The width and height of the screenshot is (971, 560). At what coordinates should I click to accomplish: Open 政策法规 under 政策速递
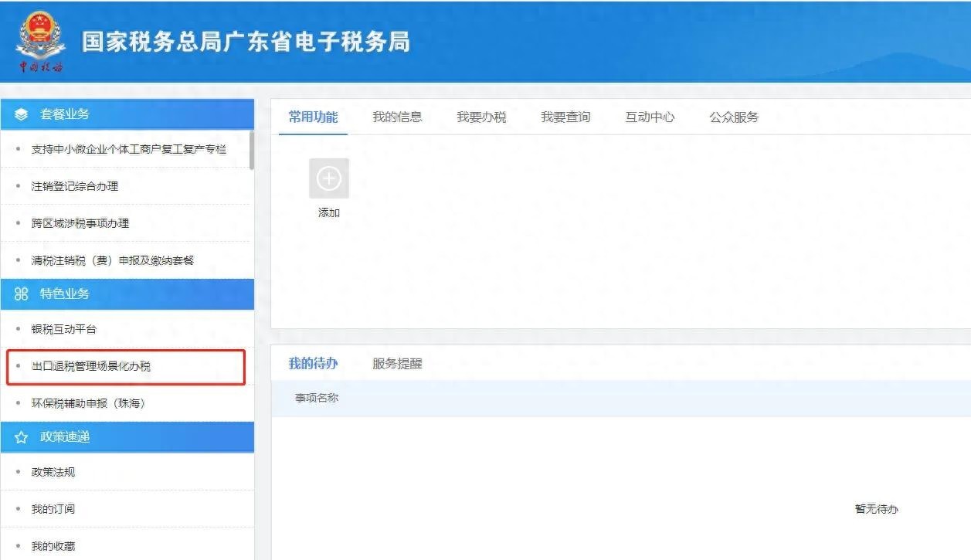pyautogui.click(x=53, y=473)
